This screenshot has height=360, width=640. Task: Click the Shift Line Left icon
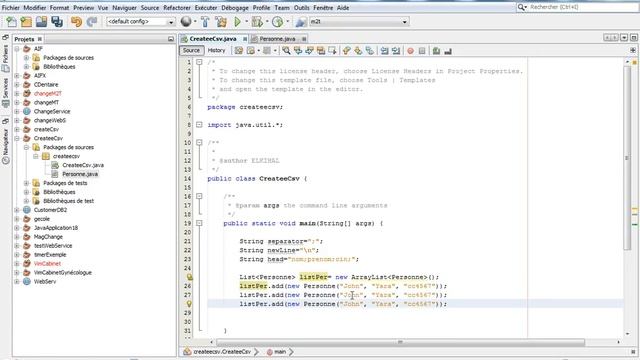384,51
